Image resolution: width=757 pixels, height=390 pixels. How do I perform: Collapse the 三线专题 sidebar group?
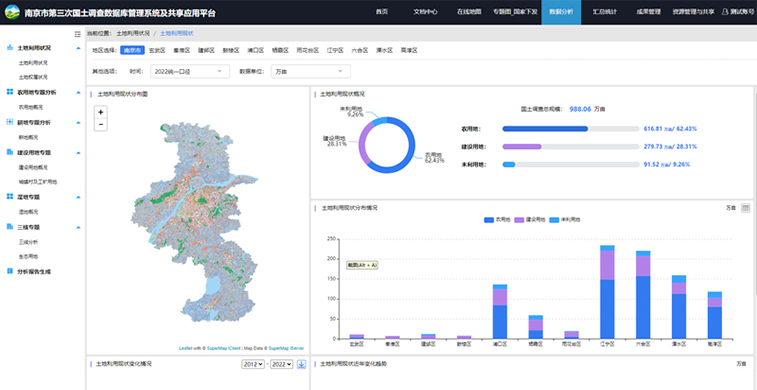[x=78, y=227]
